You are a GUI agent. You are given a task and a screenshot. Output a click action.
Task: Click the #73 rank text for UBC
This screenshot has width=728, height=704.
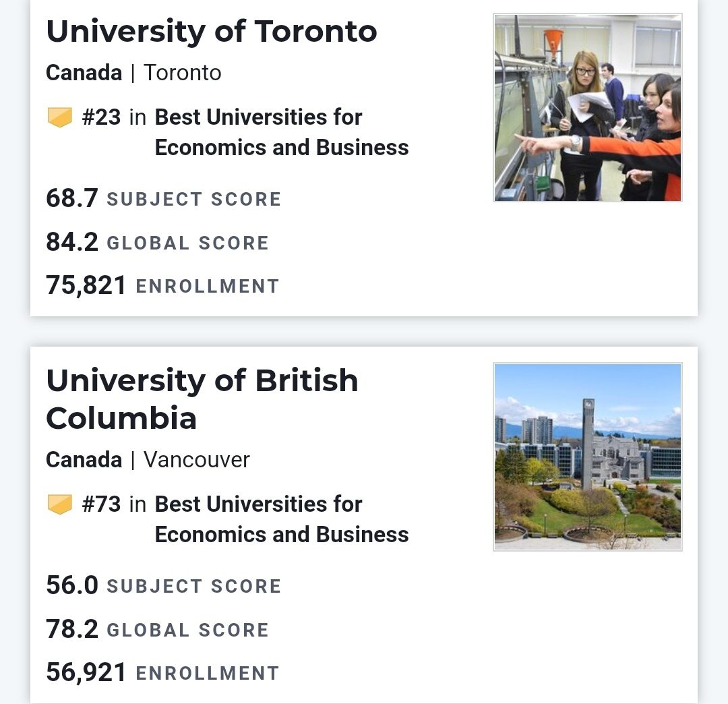pyautogui.click(x=101, y=504)
